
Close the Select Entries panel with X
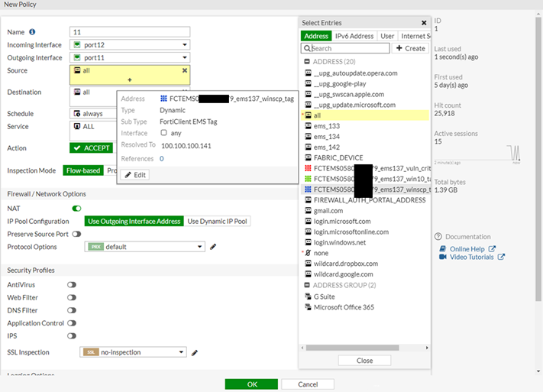point(424,23)
